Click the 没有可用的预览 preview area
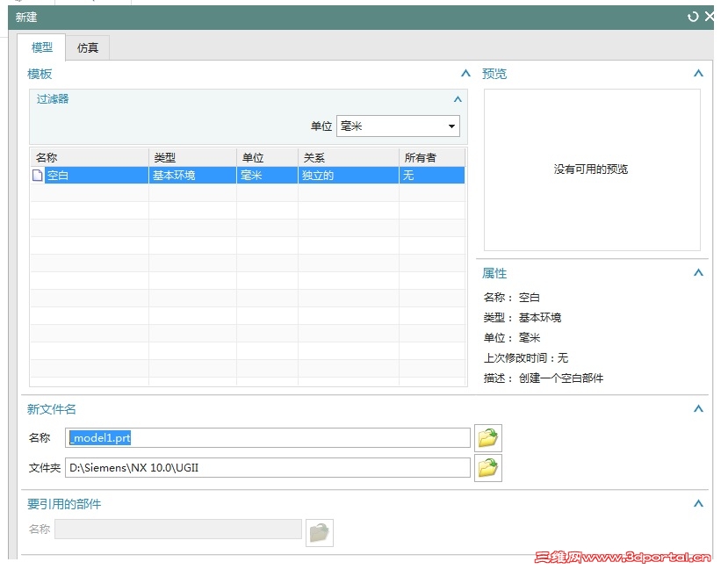This screenshot has height=569, width=728. [592, 169]
